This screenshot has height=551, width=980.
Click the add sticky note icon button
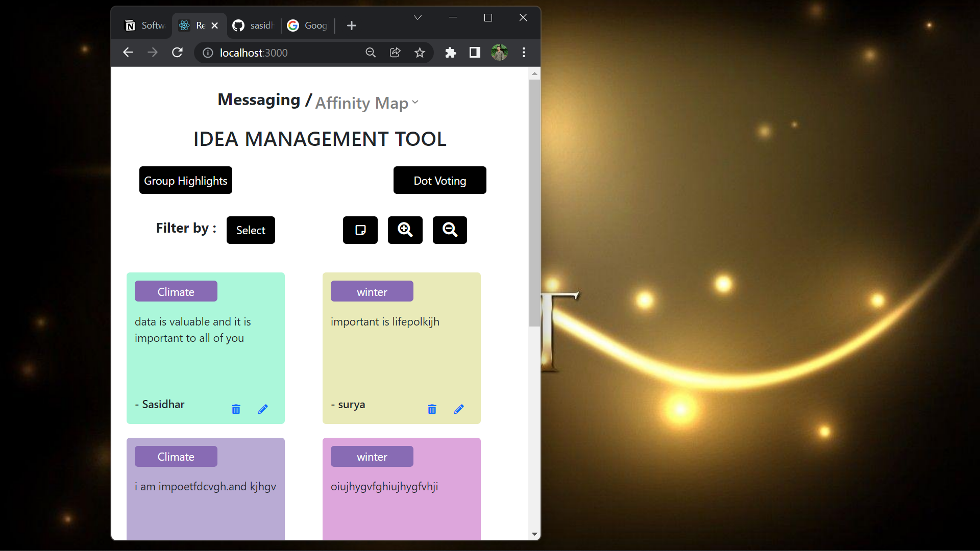coord(360,230)
